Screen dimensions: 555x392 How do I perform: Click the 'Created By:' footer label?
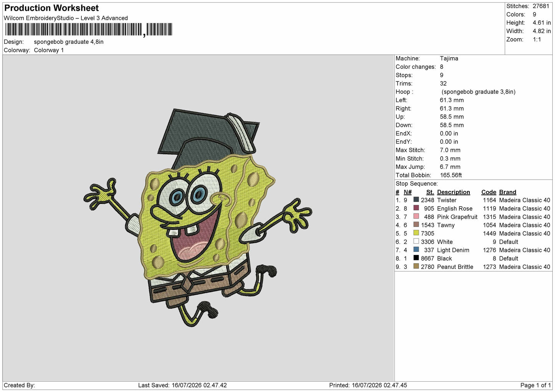19,385
